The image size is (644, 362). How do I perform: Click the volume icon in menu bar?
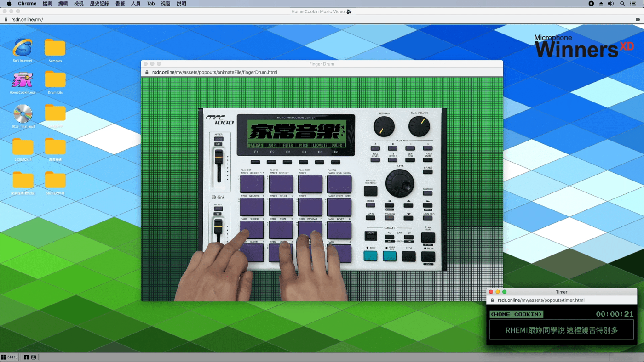(611, 3)
